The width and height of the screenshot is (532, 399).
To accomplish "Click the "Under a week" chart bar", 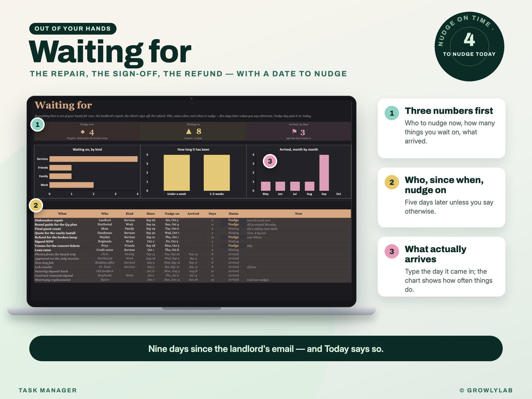I will point(176,172).
